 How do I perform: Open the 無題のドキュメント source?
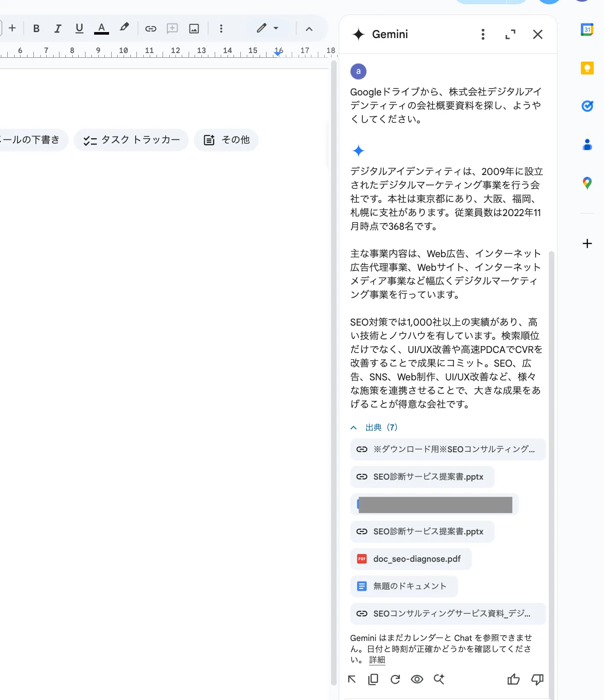[x=404, y=586]
